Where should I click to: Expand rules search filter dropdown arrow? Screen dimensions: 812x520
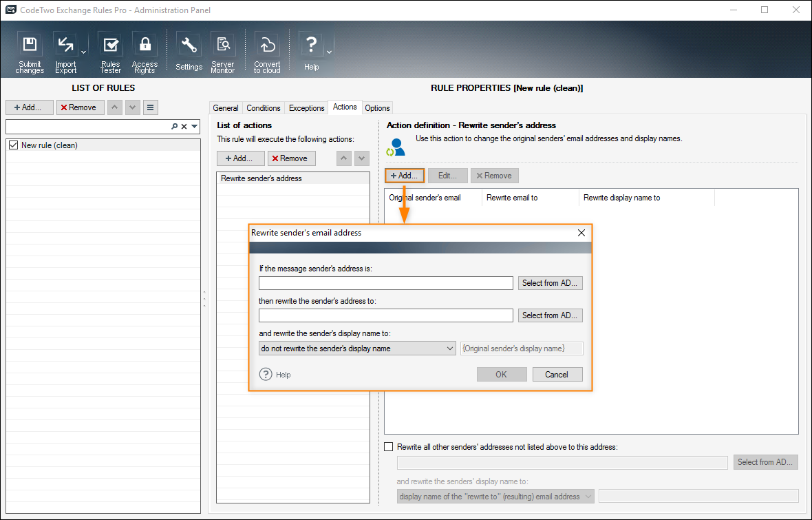(x=195, y=127)
